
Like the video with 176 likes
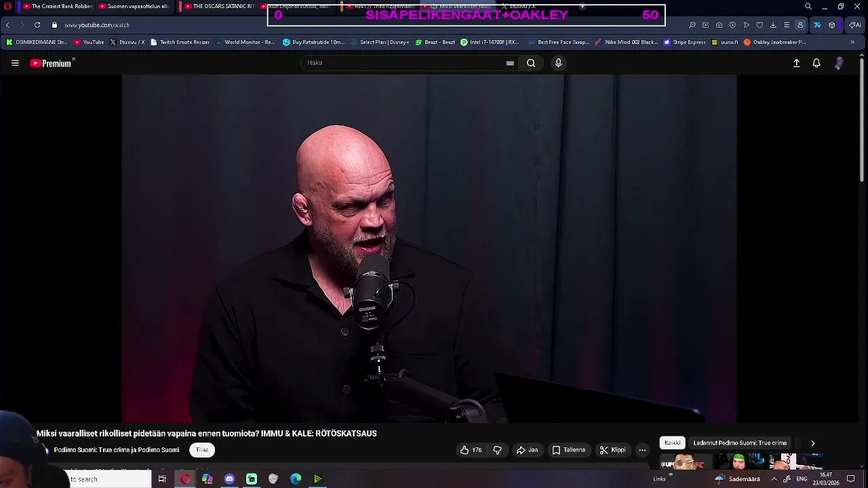point(471,450)
